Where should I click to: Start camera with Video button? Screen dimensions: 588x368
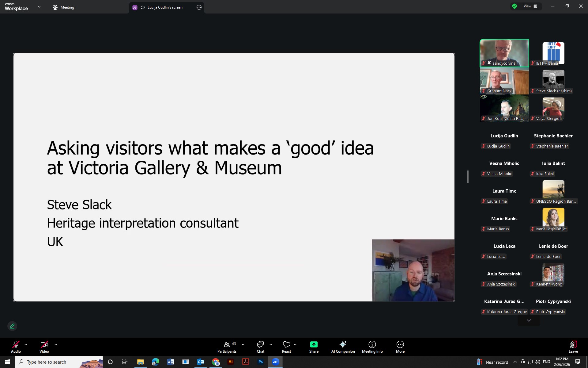(44, 344)
